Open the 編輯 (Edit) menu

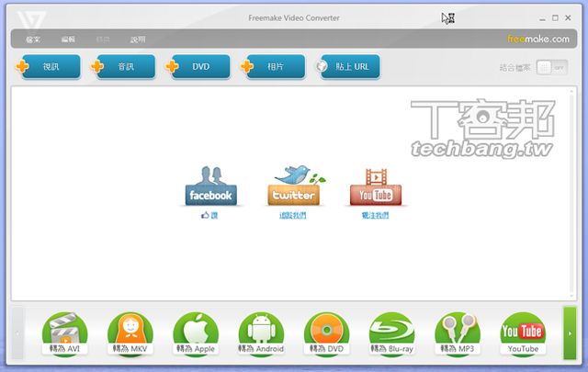pos(68,39)
